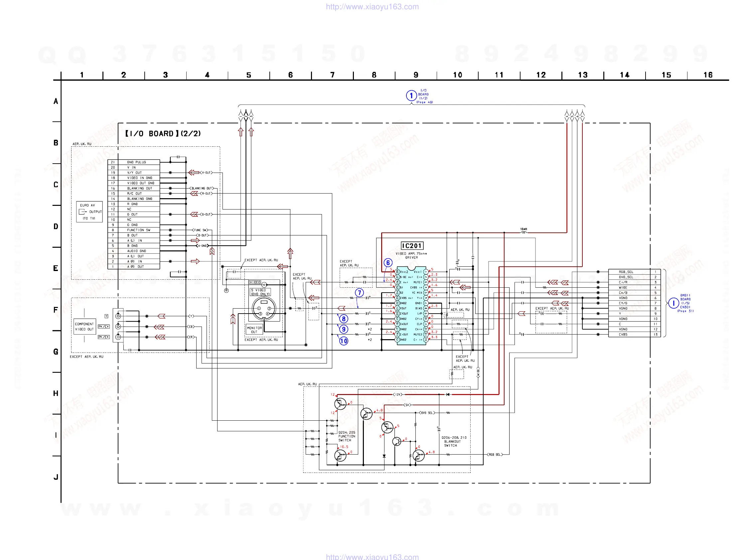
Task: Click the MONITOR OUT label box
Action: (x=254, y=330)
